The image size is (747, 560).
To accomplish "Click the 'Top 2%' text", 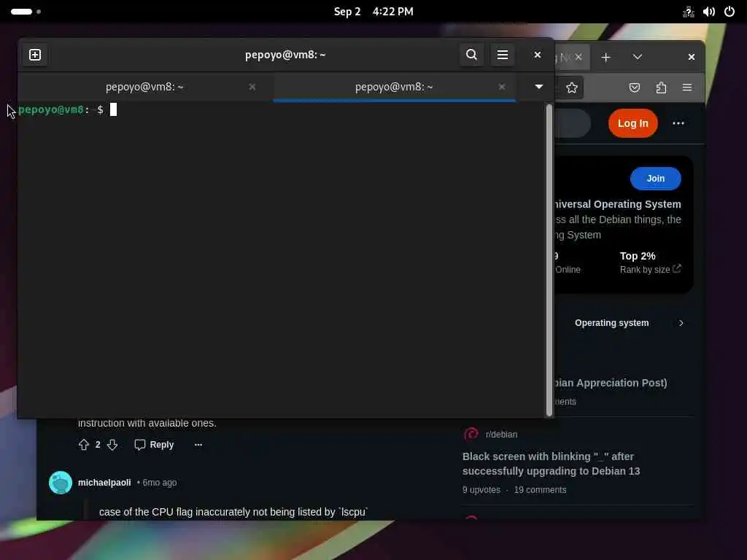I will [638, 256].
